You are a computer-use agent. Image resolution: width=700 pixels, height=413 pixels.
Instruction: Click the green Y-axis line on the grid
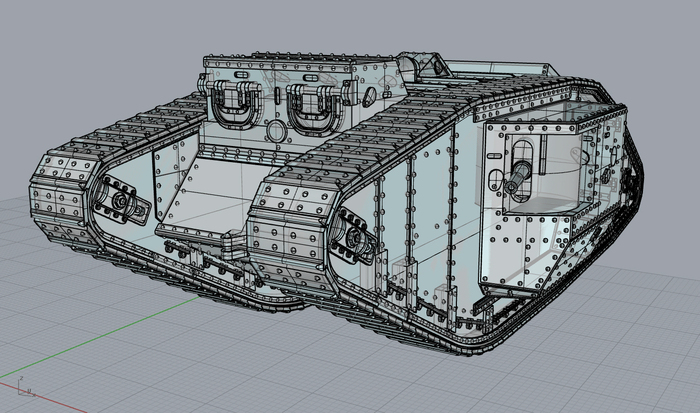[x=101, y=337]
